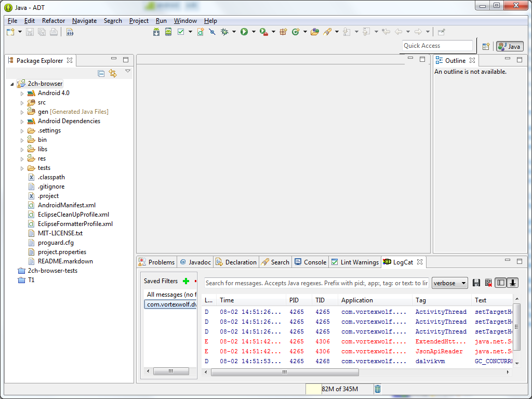Viewport: 532px width, 399px height.
Task: Toggle display of LogCat saved filters view
Action: pos(500,283)
